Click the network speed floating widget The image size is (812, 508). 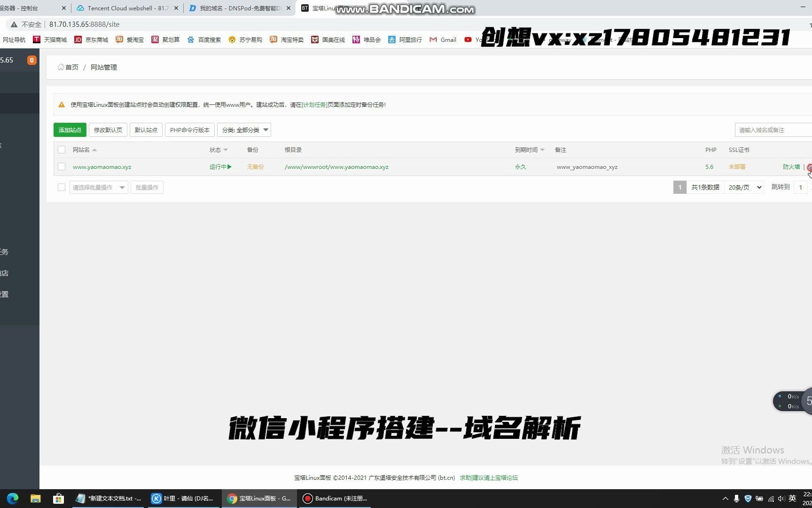point(792,401)
